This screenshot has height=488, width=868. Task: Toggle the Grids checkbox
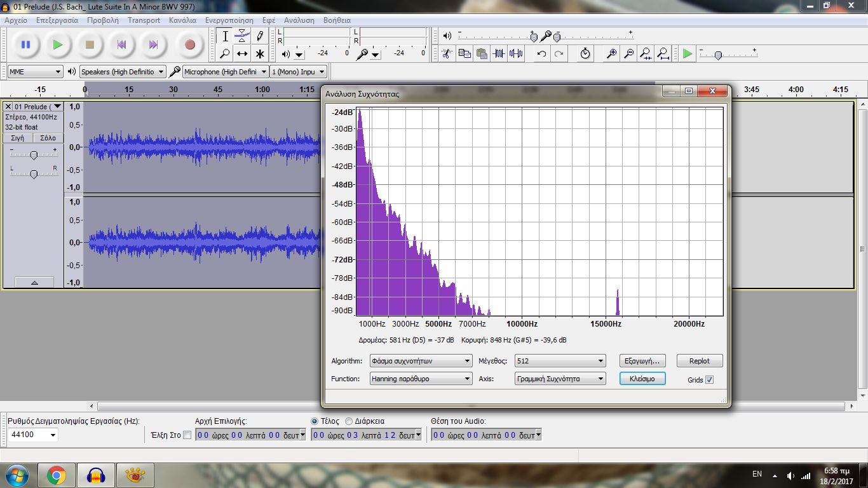click(710, 380)
